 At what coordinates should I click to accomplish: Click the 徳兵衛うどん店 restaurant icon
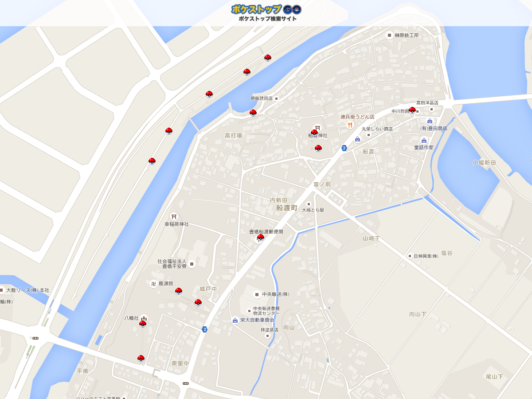click(x=350, y=125)
